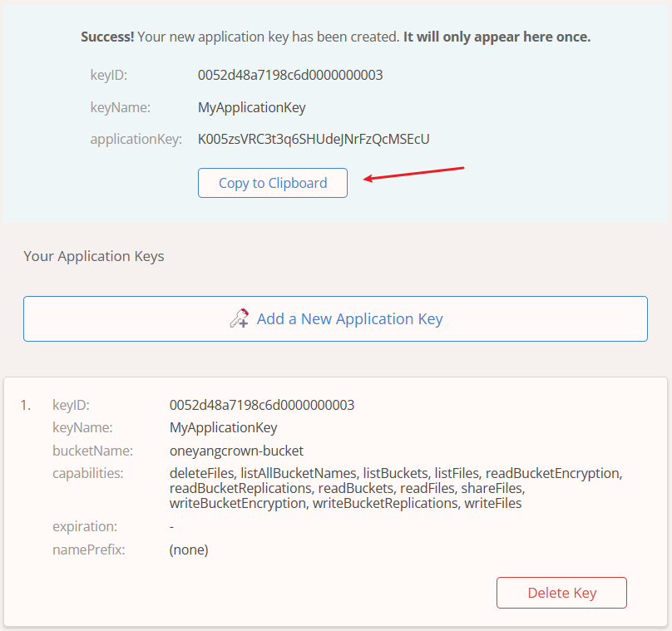672x631 pixels.
Task: Click the expiration label in the key entry
Action: point(85,526)
